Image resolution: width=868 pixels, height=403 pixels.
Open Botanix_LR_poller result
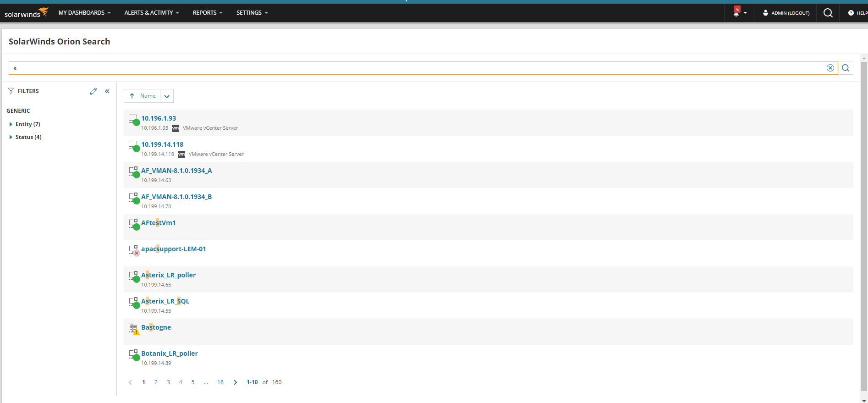tap(170, 353)
